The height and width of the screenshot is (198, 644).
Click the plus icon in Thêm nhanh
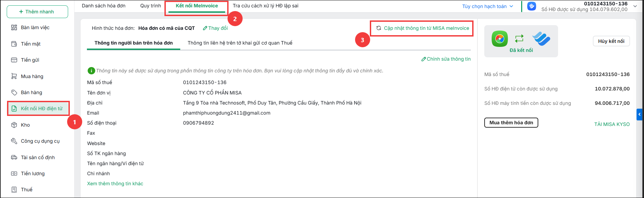(21, 12)
